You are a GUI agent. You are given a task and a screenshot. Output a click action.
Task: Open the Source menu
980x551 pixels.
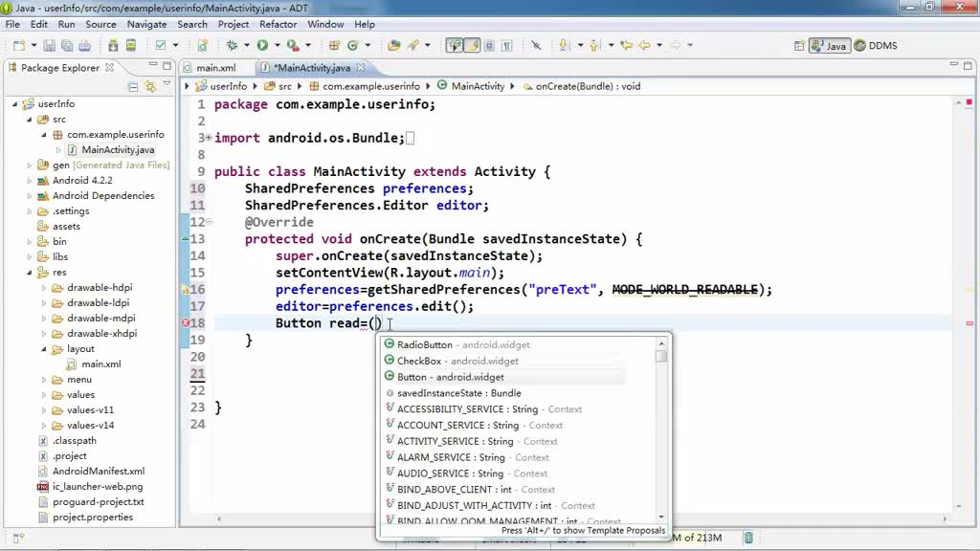pyautogui.click(x=100, y=24)
